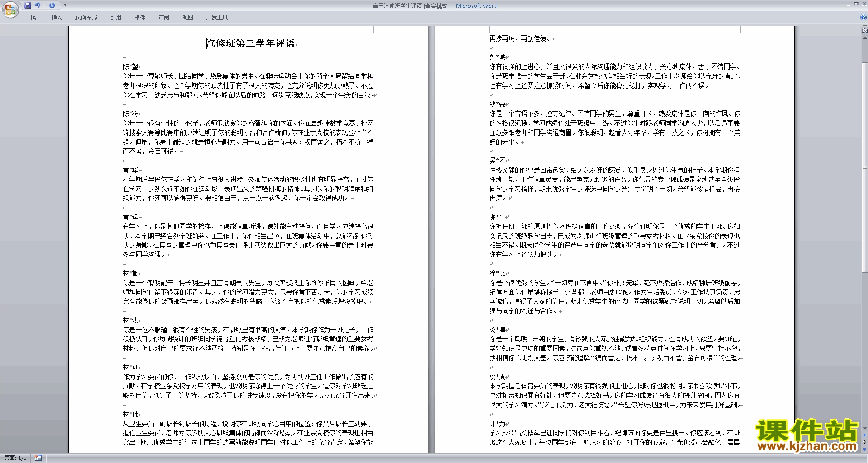Click the vertical scrollbar thumb
This screenshot has height=463, width=868.
point(865,167)
